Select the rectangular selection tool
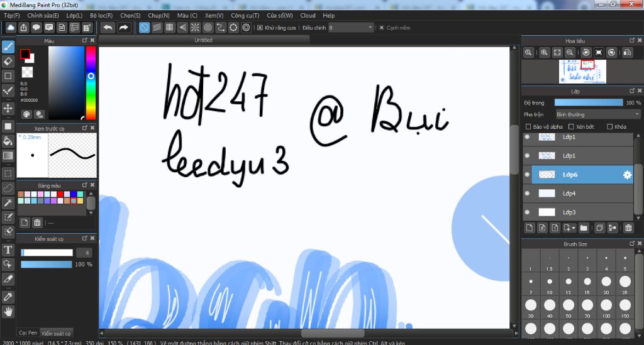Screen dimensions: 644x345 [8, 173]
